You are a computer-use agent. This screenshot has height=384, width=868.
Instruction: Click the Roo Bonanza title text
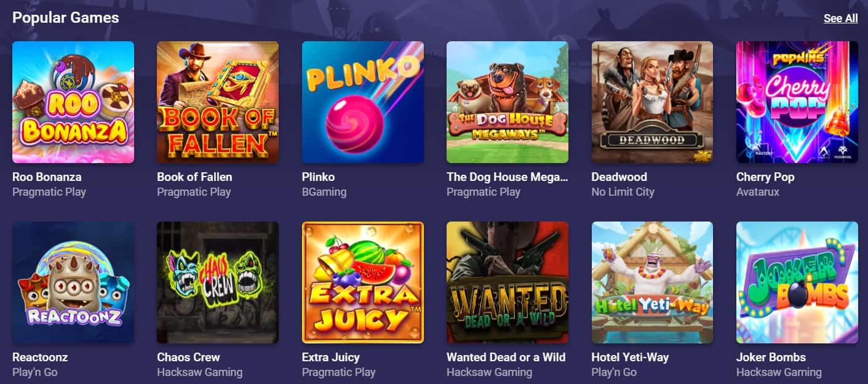coord(47,177)
